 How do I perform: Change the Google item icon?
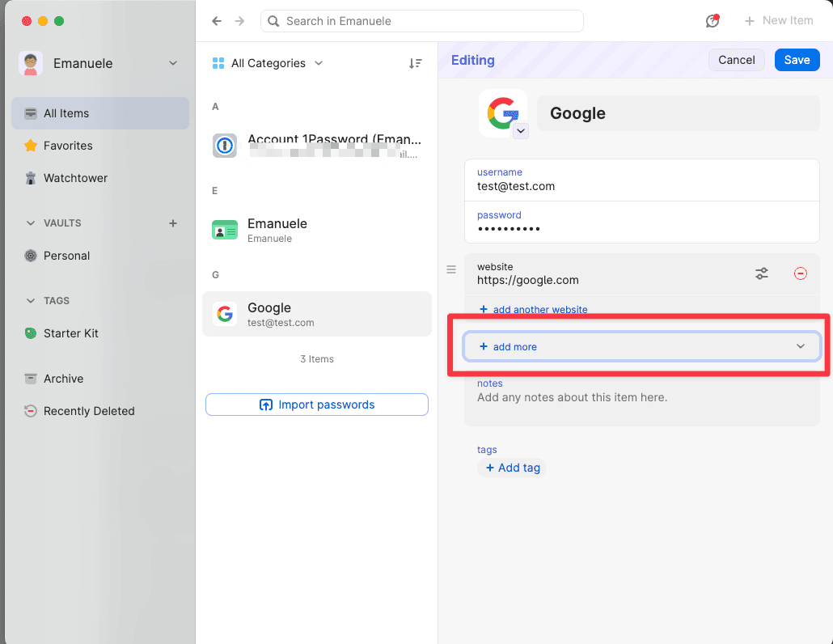tap(521, 131)
